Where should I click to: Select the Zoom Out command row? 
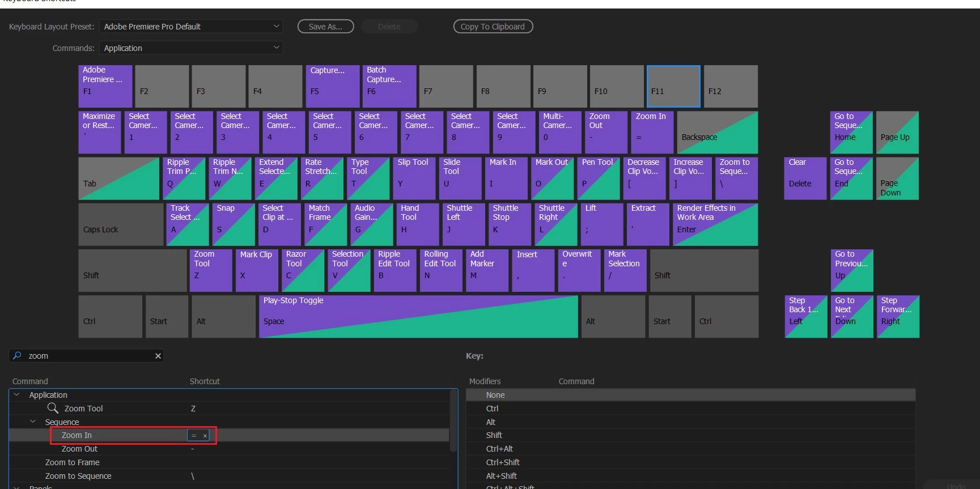(229, 449)
